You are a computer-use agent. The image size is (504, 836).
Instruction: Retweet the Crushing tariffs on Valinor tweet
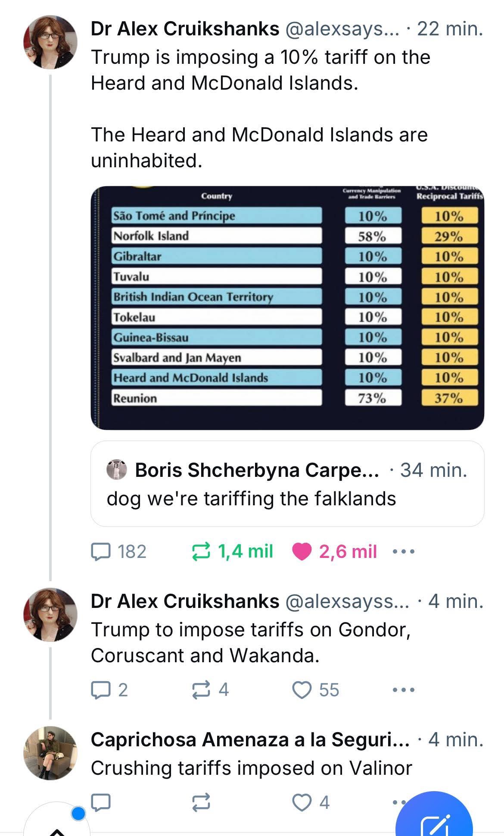[201, 802]
